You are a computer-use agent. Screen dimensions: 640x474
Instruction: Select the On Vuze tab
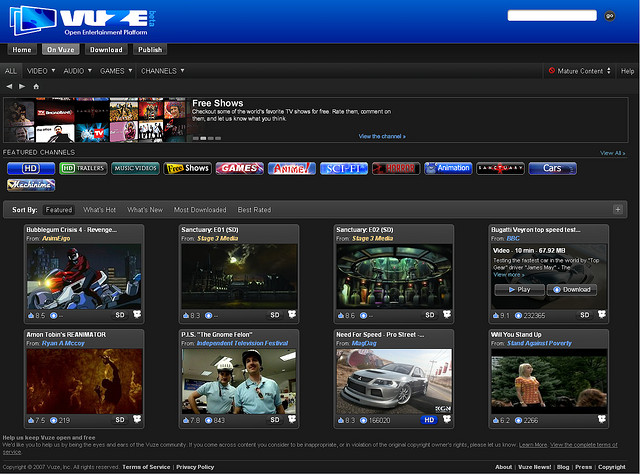61,50
